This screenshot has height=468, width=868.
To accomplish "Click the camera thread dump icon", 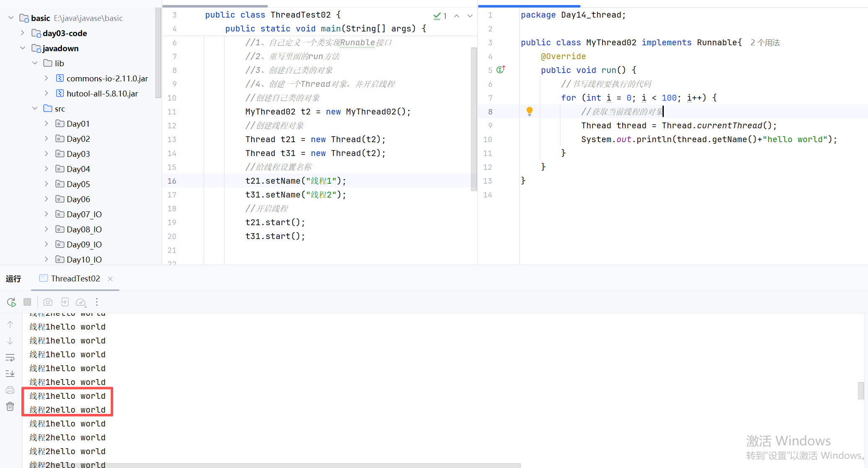I will coord(48,302).
